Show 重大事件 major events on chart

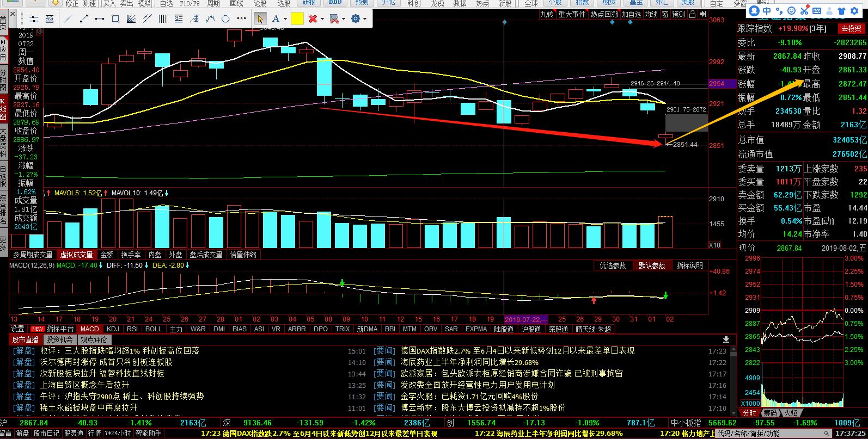(572, 14)
